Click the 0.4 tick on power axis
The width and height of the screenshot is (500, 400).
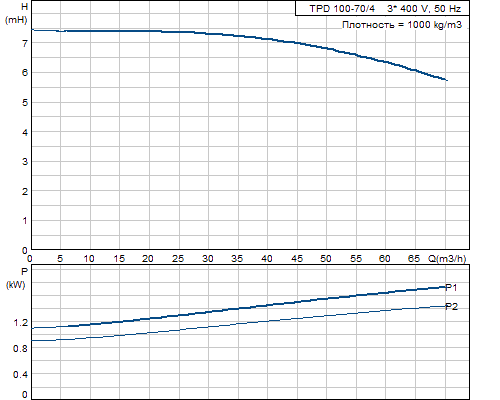[x=20, y=375]
